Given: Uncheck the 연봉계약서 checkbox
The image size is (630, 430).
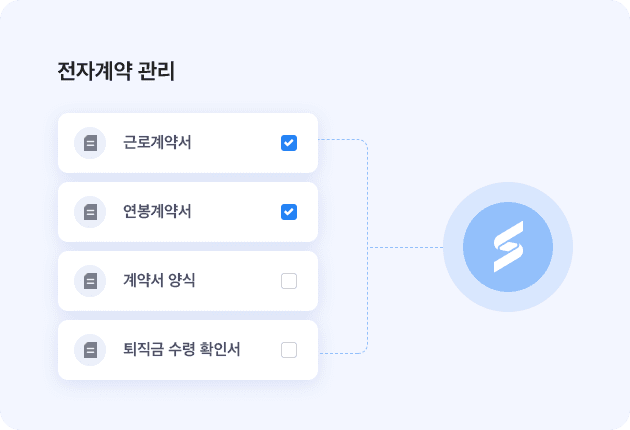Looking at the screenshot, I should pos(289,212).
